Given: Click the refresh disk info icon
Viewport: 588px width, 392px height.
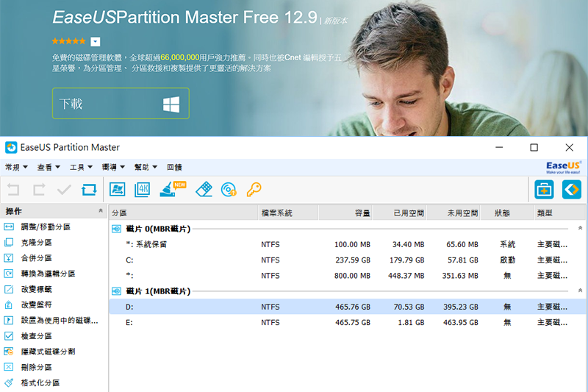Looking at the screenshot, I should tap(89, 190).
